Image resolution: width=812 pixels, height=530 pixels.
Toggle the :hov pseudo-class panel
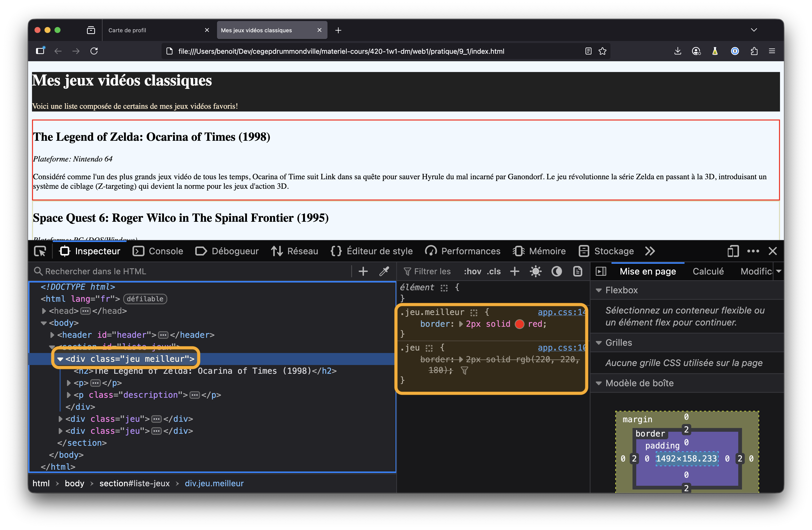[472, 271]
